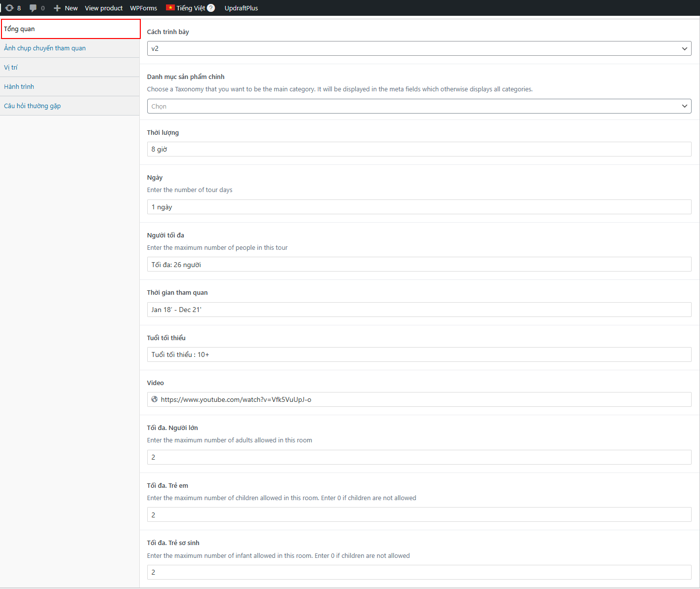Open the Cách trình bày v2 dropdown
This screenshot has width=700, height=589.
coord(419,48)
